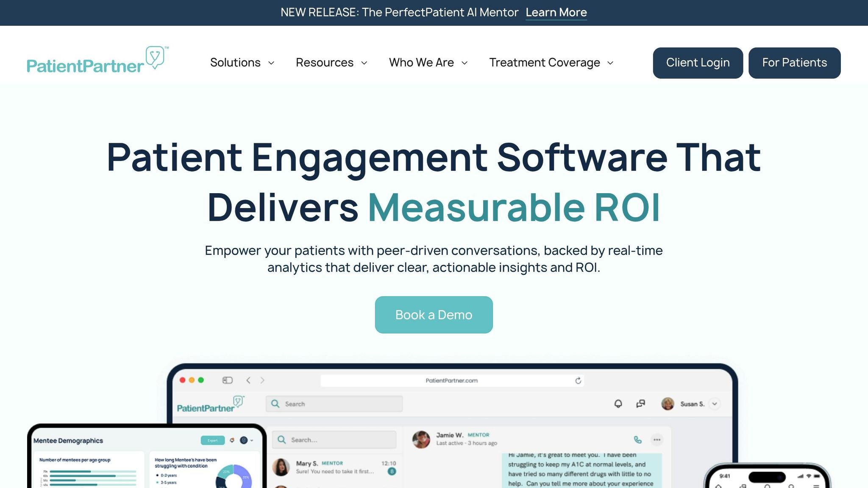The height and width of the screenshot is (488, 868).
Task: Click the browser back arrow
Action: pyautogui.click(x=248, y=380)
